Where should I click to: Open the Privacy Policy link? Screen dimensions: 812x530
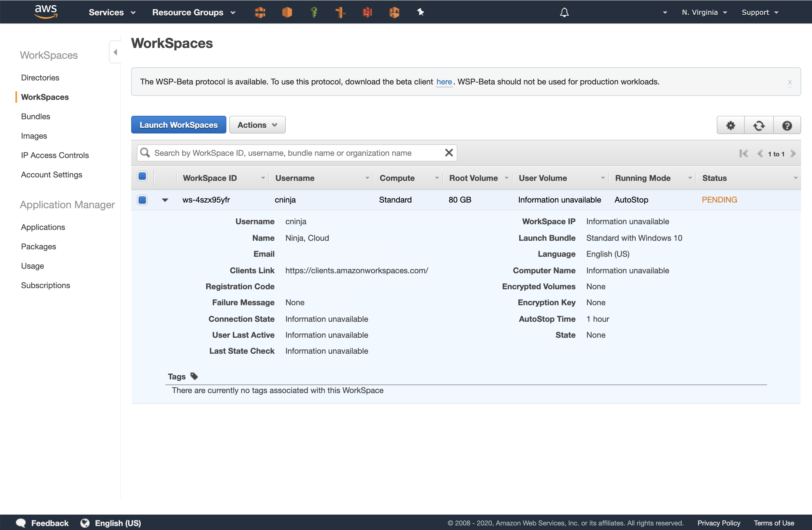(718, 523)
